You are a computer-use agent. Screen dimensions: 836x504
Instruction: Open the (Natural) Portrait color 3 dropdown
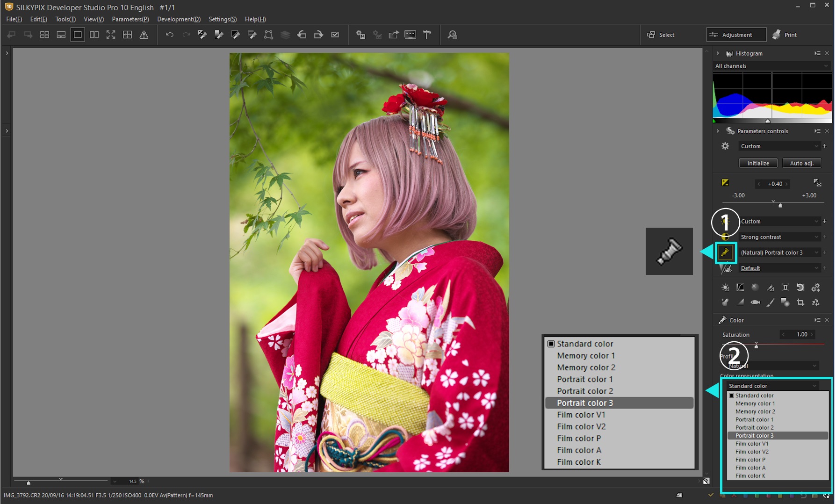pos(779,252)
